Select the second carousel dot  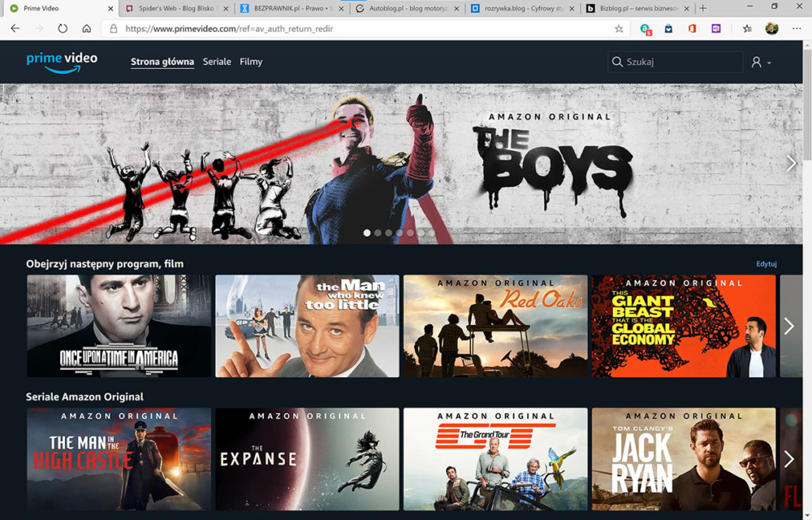click(x=378, y=233)
